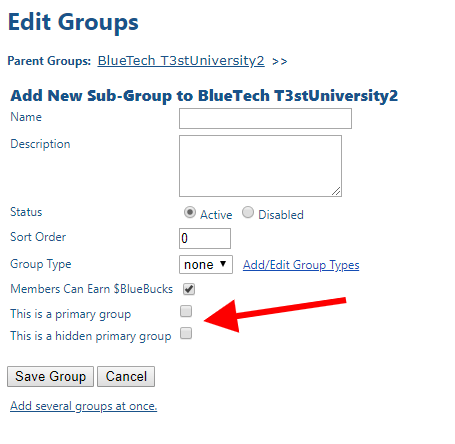Click the Add New Sub-Group section heading
455x444 pixels.
[x=204, y=96]
